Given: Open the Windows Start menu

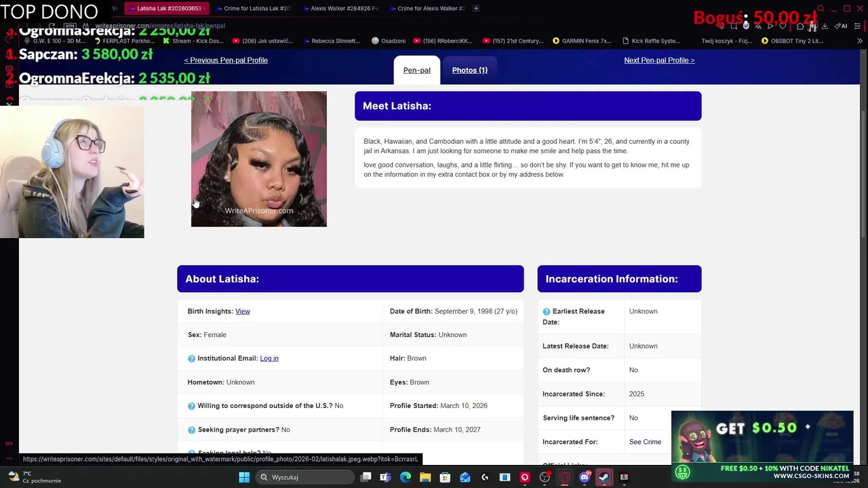Looking at the screenshot, I should point(244,477).
